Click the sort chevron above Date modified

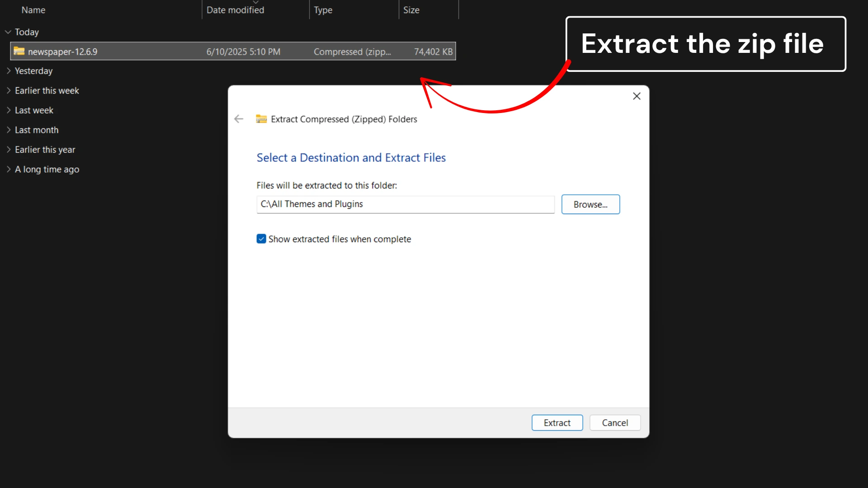pyautogui.click(x=256, y=3)
